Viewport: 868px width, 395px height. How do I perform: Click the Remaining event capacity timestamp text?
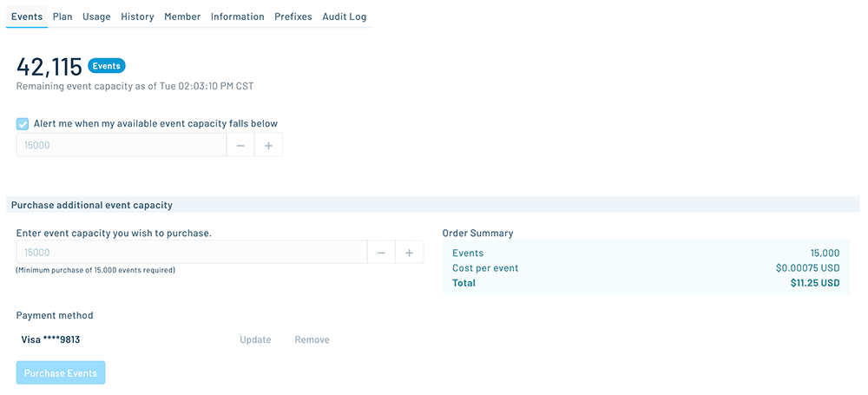pos(135,87)
